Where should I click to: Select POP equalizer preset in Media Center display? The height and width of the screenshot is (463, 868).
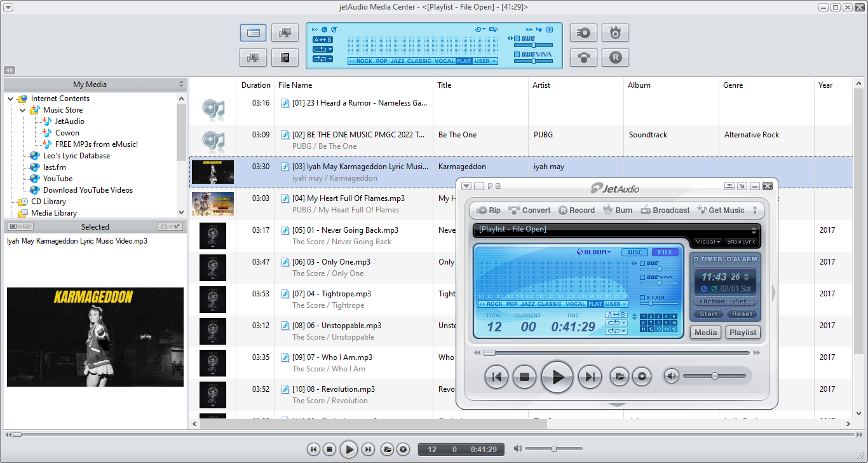pyautogui.click(x=381, y=61)
